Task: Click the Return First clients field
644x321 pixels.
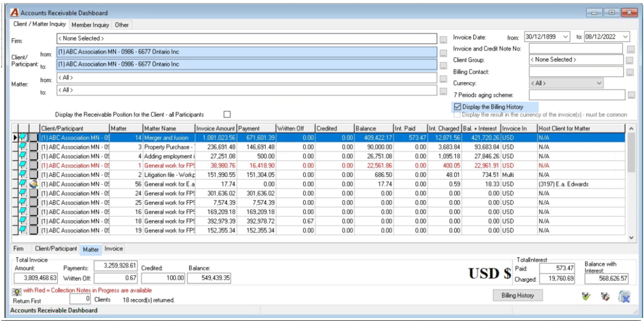Action: point(80,298)
